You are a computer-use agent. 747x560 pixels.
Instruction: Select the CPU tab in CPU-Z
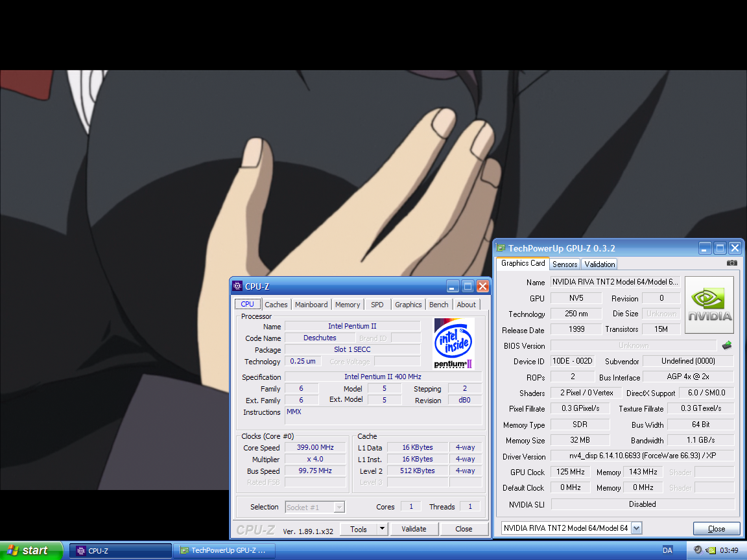[247, 304]
